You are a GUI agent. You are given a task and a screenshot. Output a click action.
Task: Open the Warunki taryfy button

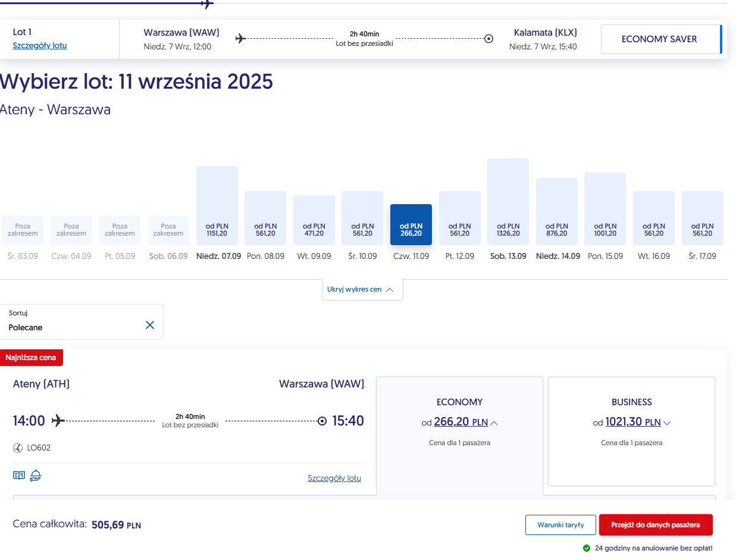[560, 525]
